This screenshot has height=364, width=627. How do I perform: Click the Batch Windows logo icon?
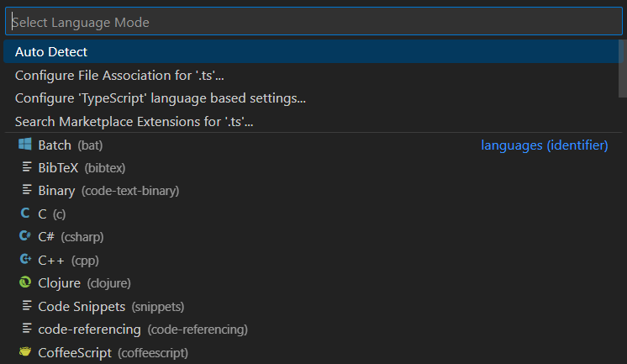click(24, 145)
